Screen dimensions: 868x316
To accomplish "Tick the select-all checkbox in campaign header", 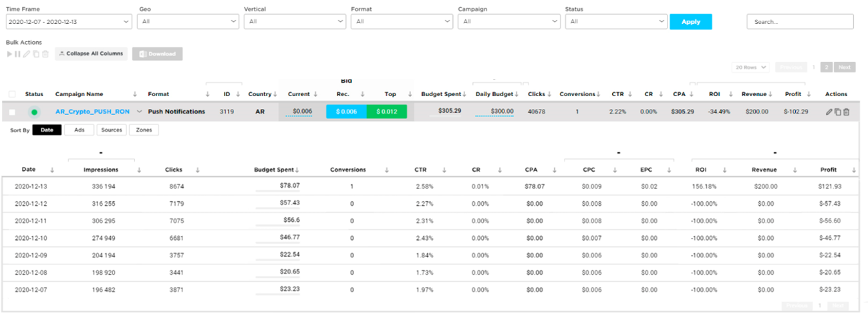I will coord(12,94).
